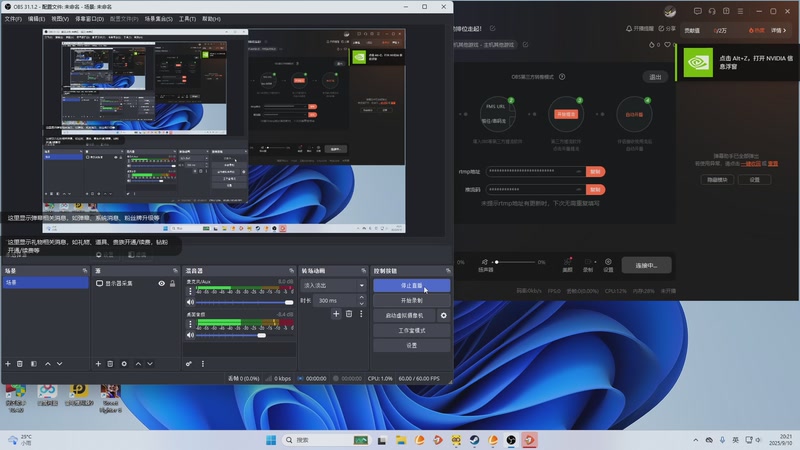Open transition properties three-dot menu
The width and height of the screenshot is (800, 450).
[x=361, y=314]
